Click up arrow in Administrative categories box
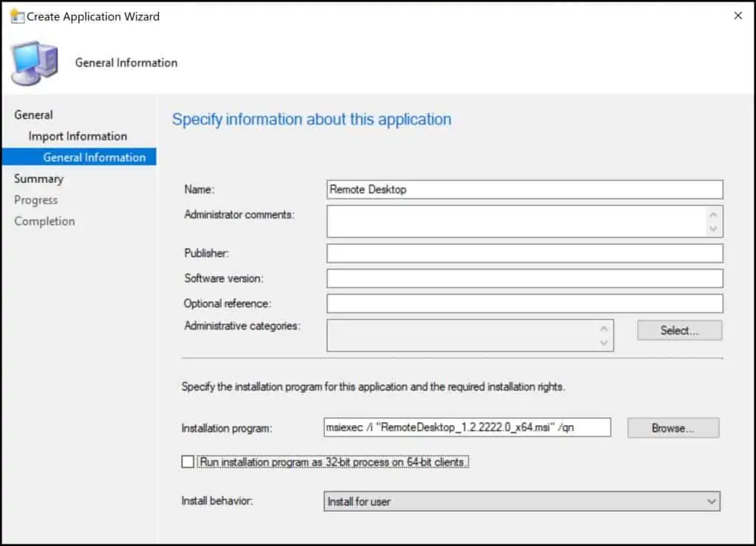Image resolution: width=756 pixels, height=546 pixels. click(x=604, y=328)
